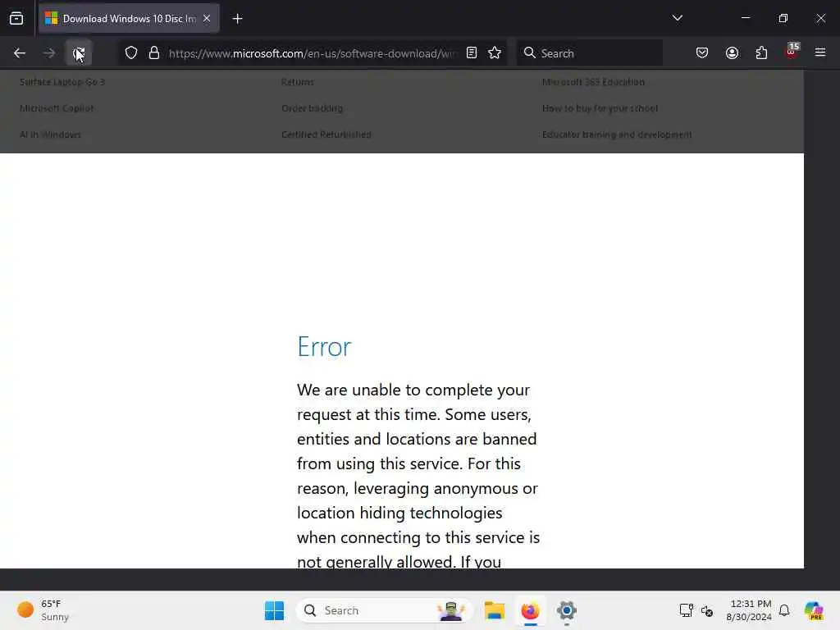Go forward to the next page

(48, 53)
